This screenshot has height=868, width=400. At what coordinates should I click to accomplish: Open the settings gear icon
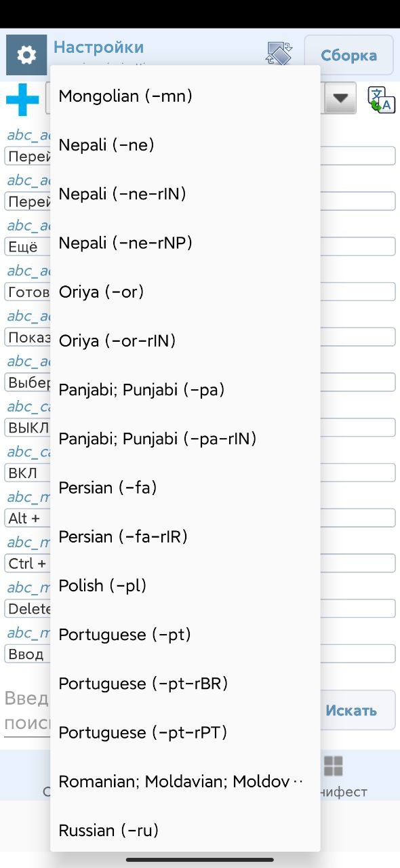coord(26,55)
